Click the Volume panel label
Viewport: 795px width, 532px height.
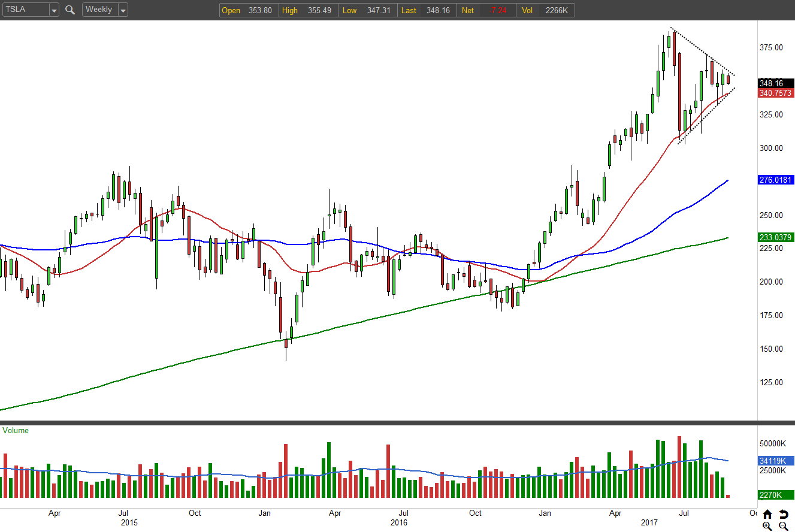tap(16, 430)
